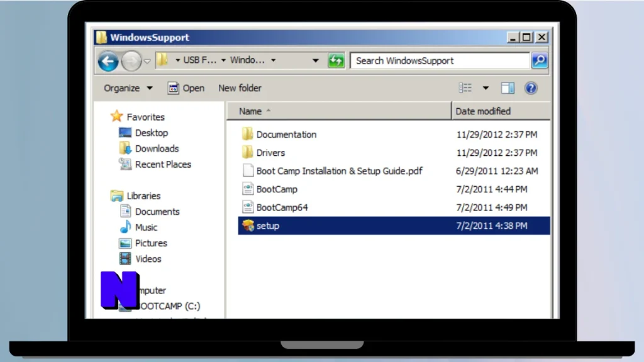Click date 7/2/2011 4:38 PM for setup
This screenshot has height=362, width=644.
click(492, 226)
